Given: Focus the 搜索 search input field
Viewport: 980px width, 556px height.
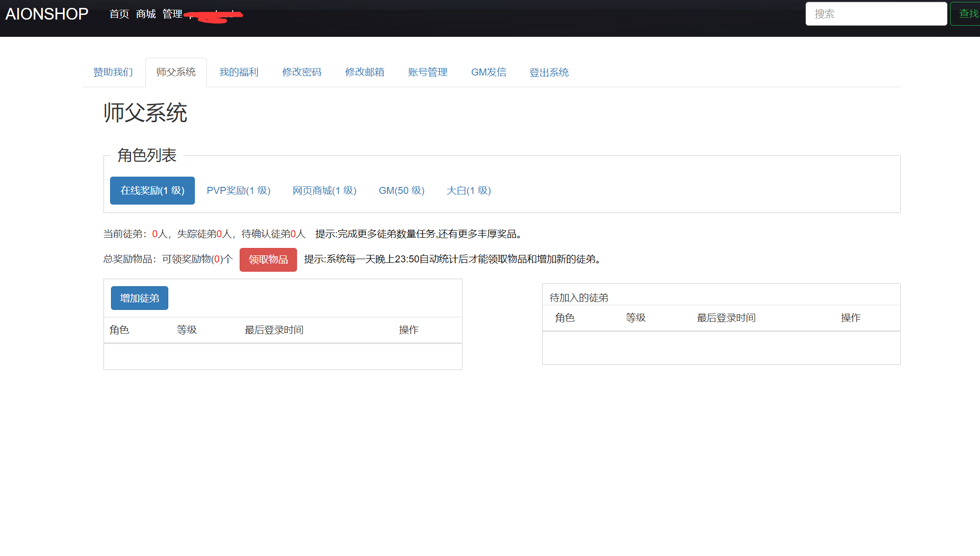Looking at the screenshot, I should pos(876,14).
